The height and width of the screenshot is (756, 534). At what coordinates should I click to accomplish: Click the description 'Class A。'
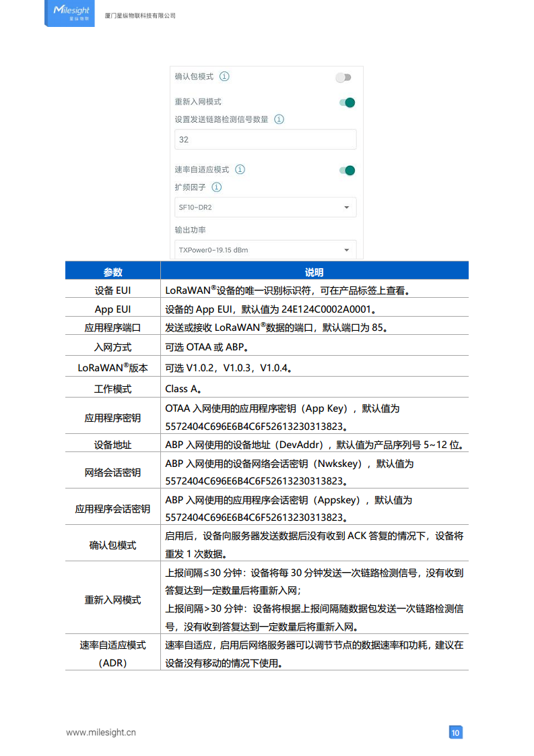pos(183,389)
